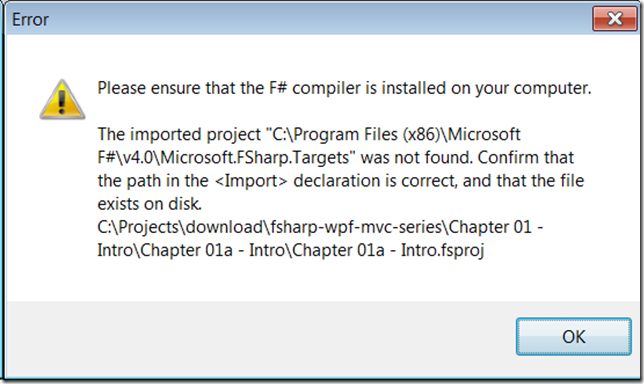Click the Intro.fsproj file name text
Viewport: 644px width, 384px height.
443,251
